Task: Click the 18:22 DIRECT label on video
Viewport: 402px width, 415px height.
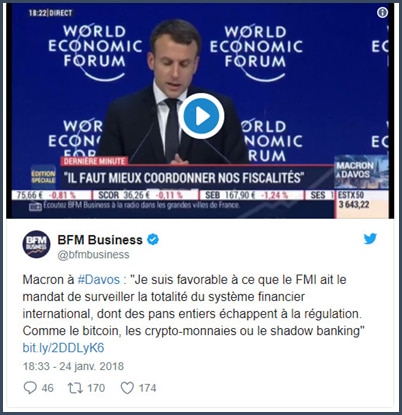Action: (x=50, y=13)
